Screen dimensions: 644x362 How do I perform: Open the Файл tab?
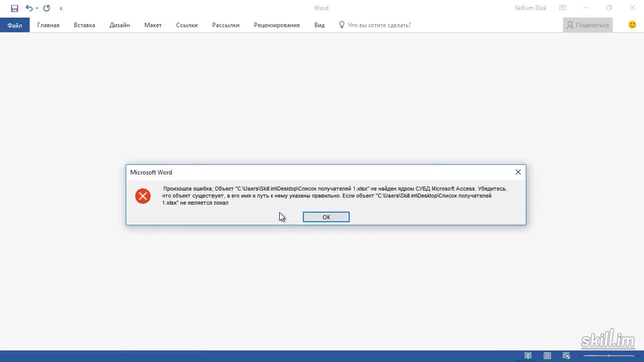point(15,25)
